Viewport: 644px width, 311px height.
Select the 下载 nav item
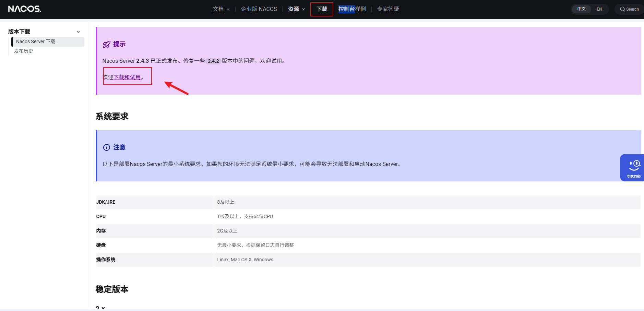[x=322, y=9]
